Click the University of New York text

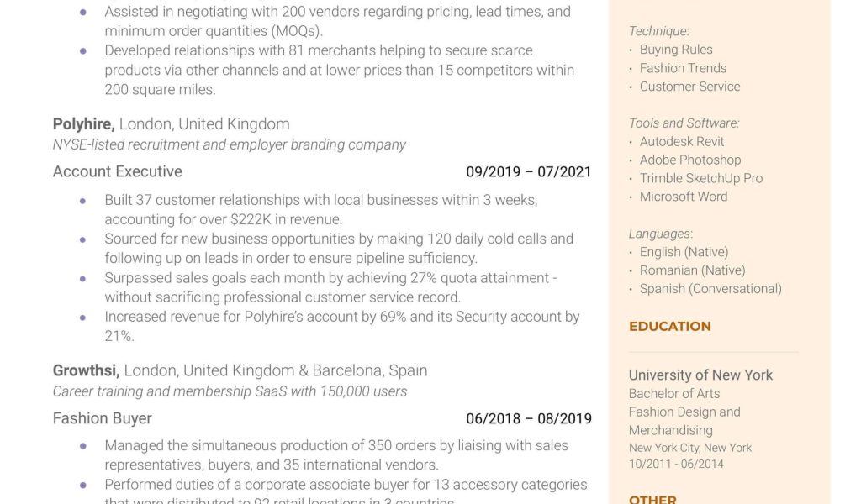[700, 375]
